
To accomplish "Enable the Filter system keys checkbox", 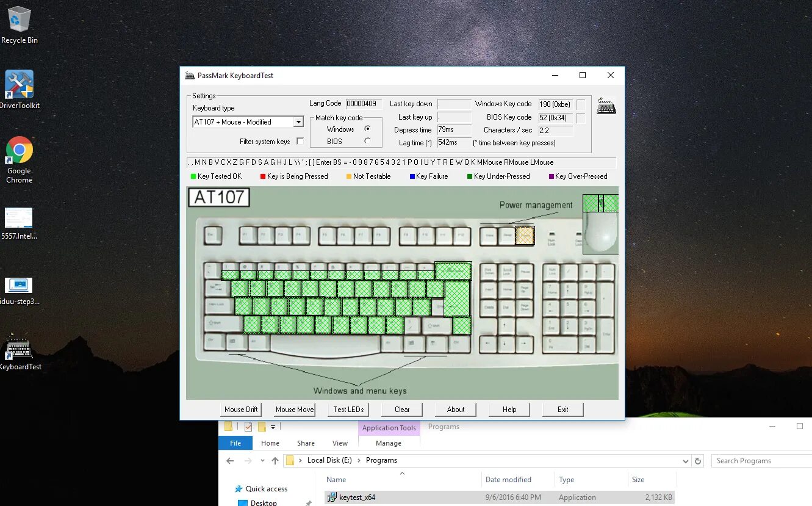I will tap(300, 142).
